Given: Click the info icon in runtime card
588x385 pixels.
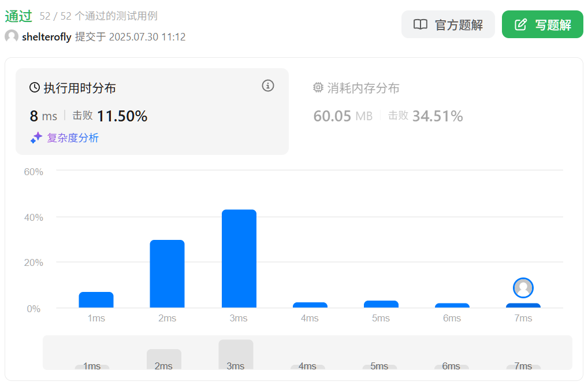Looking at the screenshot, I should pos(268,86).
